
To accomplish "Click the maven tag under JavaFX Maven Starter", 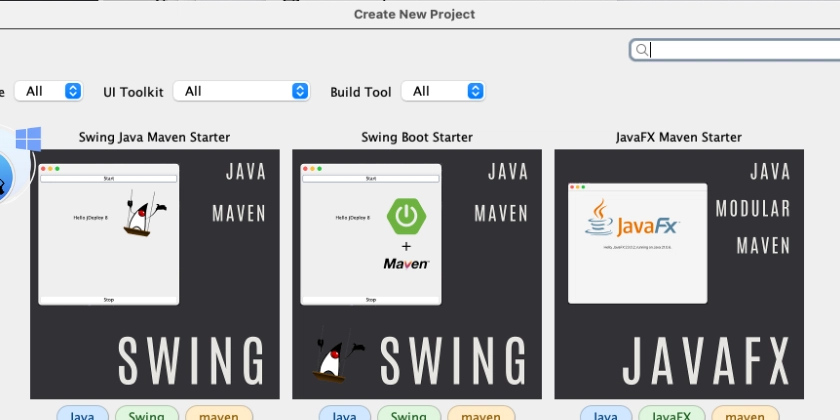I will tap(746, 415).
